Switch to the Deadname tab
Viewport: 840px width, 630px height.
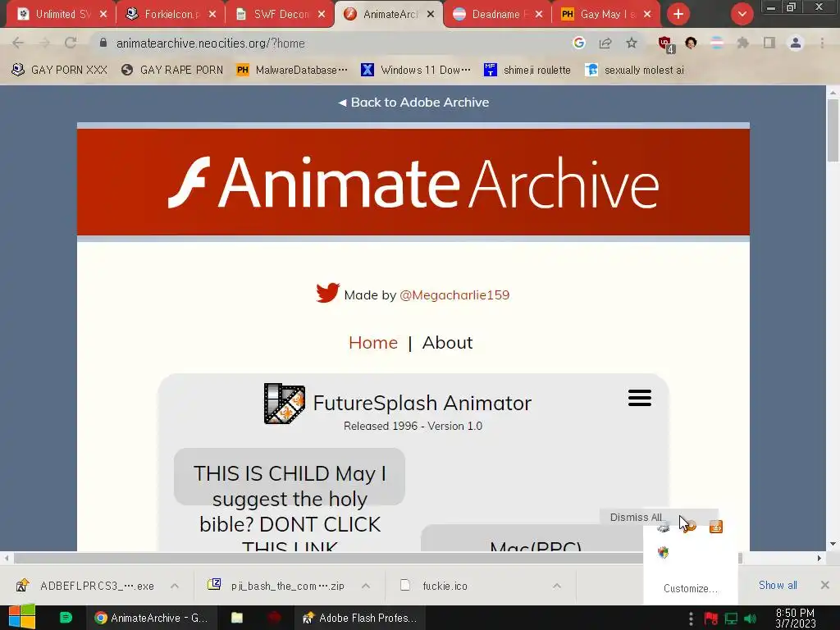496,14
